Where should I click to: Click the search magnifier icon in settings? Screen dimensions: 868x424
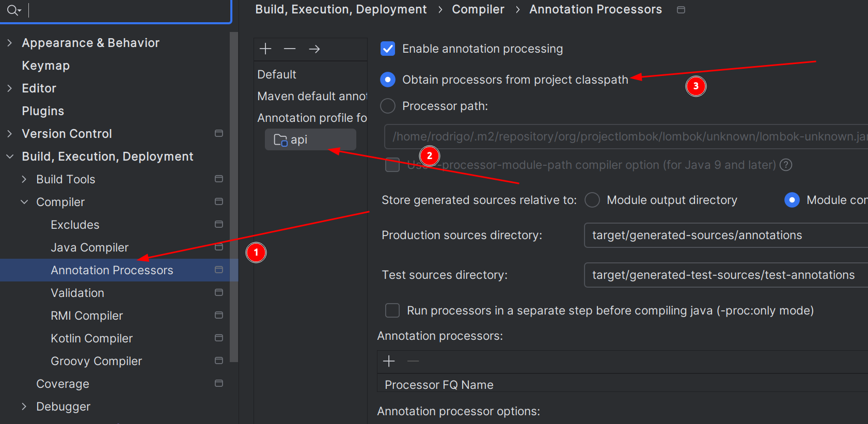(11, 10)
